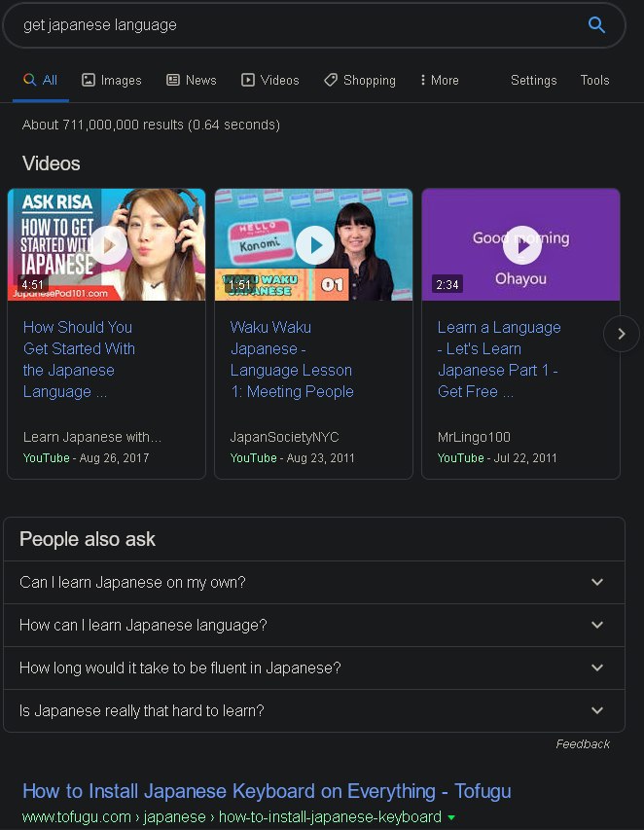Click the 'About 711,000,000 results' text
Screen dimensions: 644x830
tap(151, 125)
